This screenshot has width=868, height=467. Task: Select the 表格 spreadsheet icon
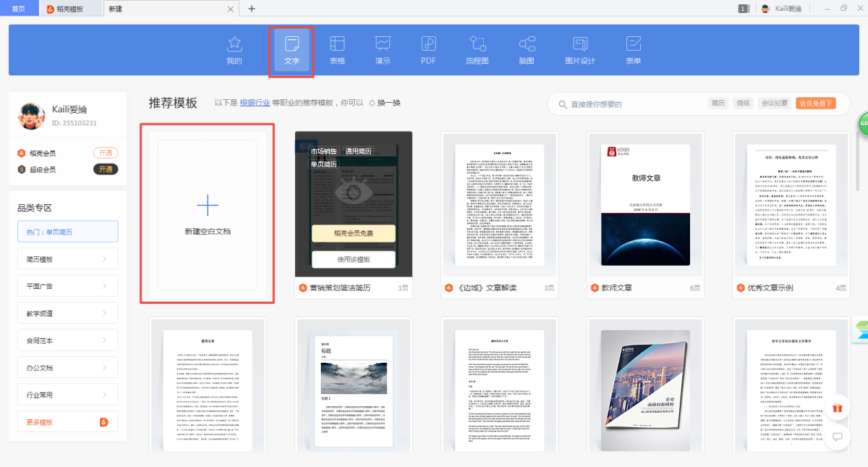[337, 51]
